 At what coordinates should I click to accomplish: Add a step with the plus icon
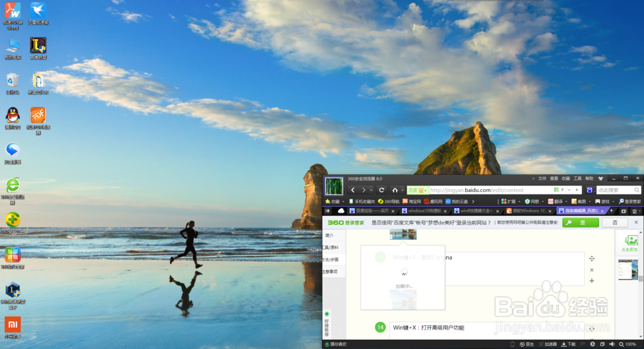tap(592, 281)
